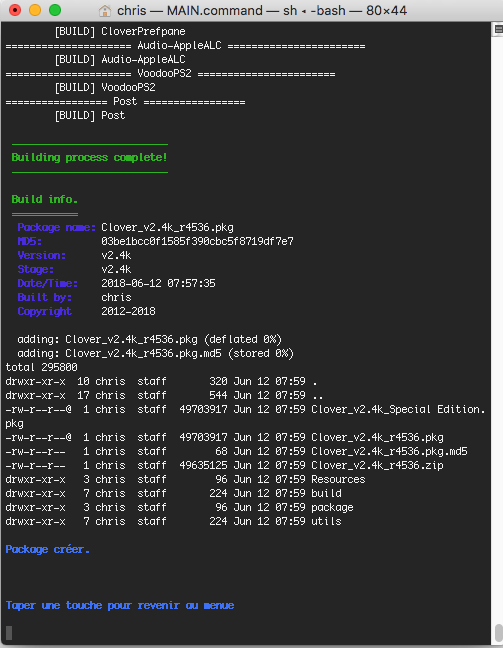503x648 pixels.
Task: Click the date value 2018-06-12 07:57:35
Action: click(x=158, y=284)
